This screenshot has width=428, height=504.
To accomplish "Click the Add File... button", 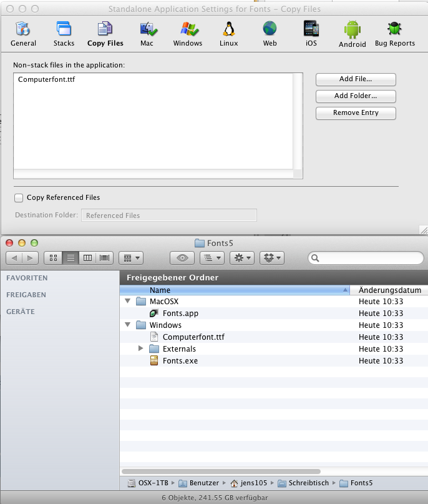I will click(x=356, y=79).
